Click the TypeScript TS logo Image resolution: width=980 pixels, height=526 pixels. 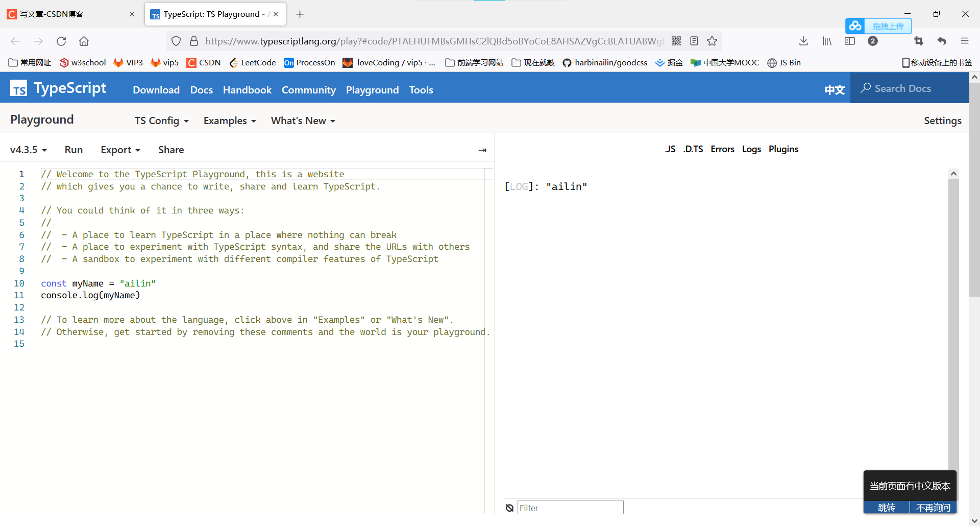click(x=18, y=88)
